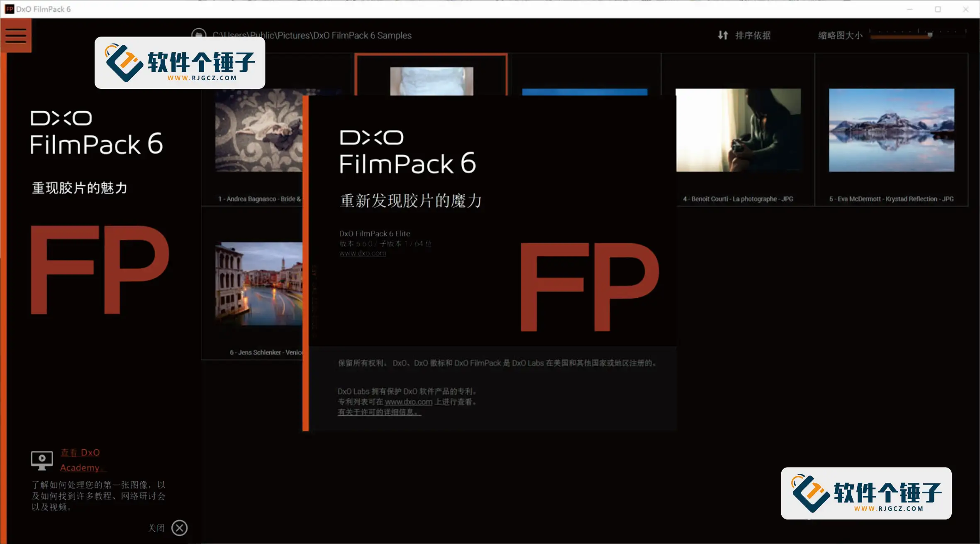Click the folder browse icon beside path
The width and height of the screenshot is (980, 544).
199,35
